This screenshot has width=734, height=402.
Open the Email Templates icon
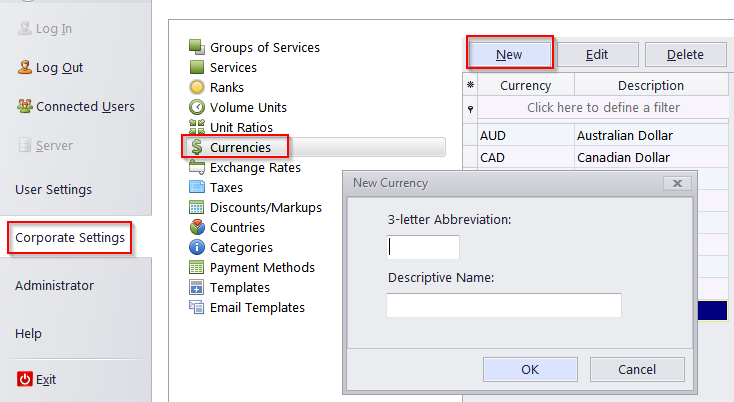coord(197,307)
